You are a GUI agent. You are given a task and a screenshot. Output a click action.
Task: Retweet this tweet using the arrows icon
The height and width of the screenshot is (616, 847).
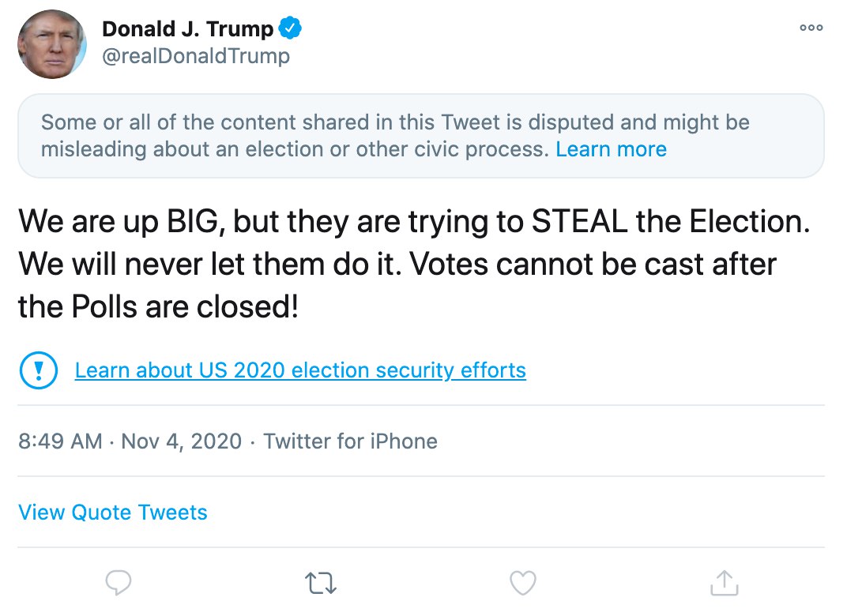321,584
